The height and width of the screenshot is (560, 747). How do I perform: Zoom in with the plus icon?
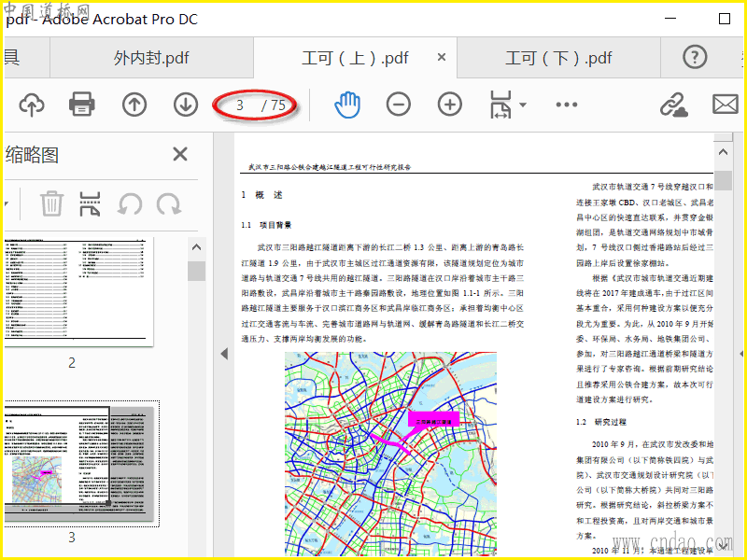tap(450, 105)
